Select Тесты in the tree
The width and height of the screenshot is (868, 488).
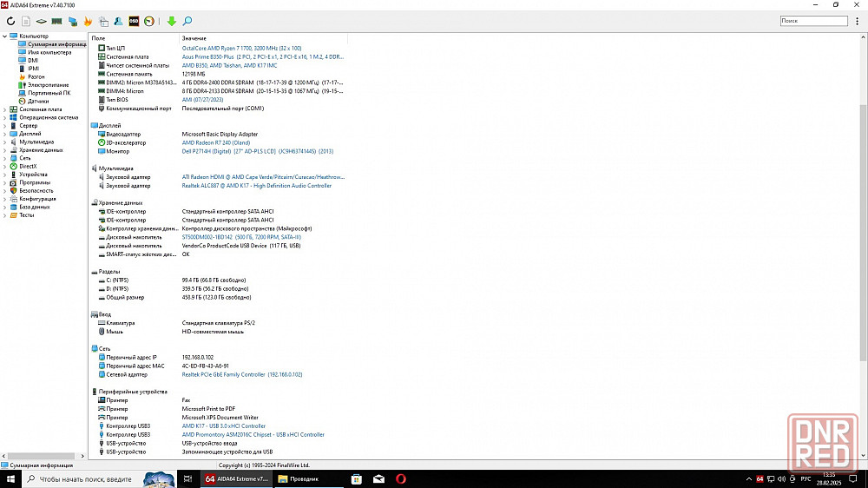[x=27, y=215]
